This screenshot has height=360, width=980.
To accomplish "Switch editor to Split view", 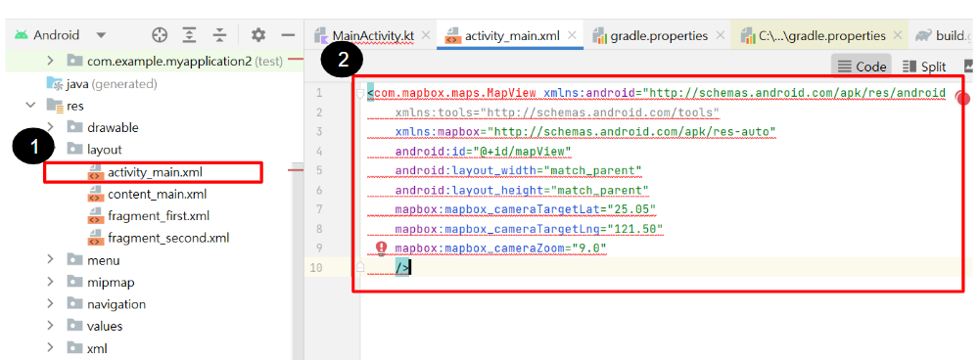I will click(924, 67).
